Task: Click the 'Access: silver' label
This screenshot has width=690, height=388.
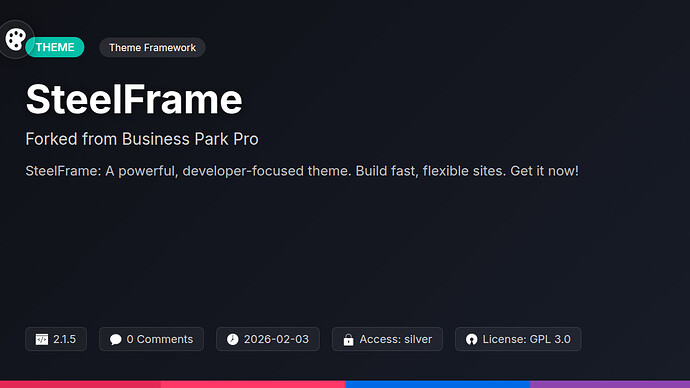Action: pyautogui.click(x=396, y=339)
